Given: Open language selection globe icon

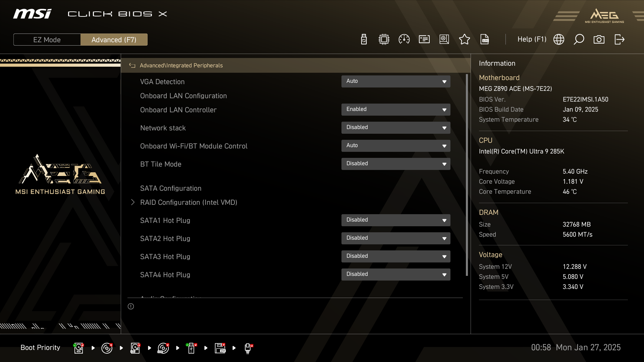Looking at the screenshot, I should tap(558, 40).
